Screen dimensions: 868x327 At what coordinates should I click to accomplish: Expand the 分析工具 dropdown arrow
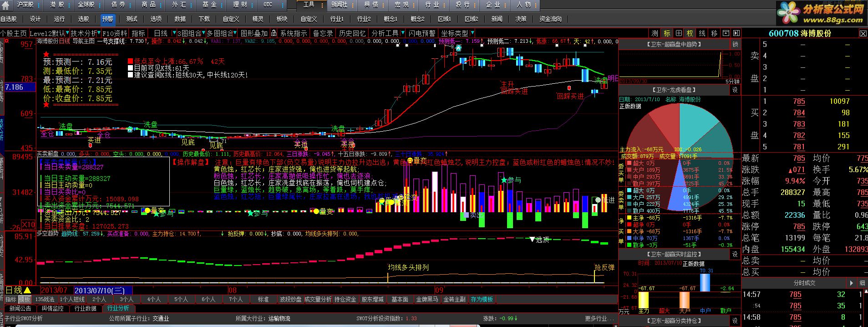pos(402,33)
